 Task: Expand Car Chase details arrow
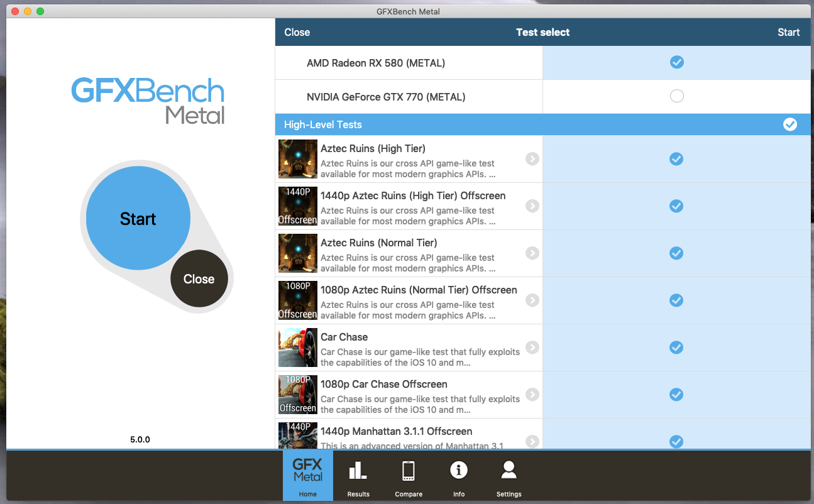pos(532,348)
